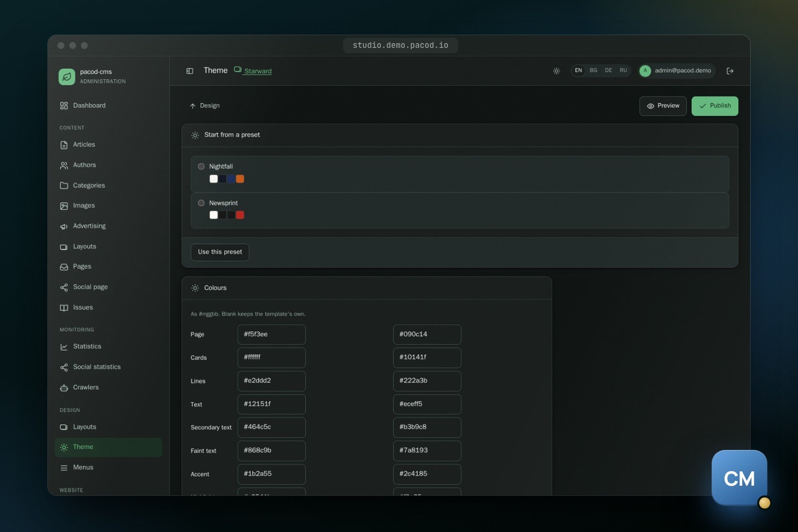The width and height of the screenshot is (798, 532).
Task: Click Layouts icon under Design
Action: pos(64,427)
